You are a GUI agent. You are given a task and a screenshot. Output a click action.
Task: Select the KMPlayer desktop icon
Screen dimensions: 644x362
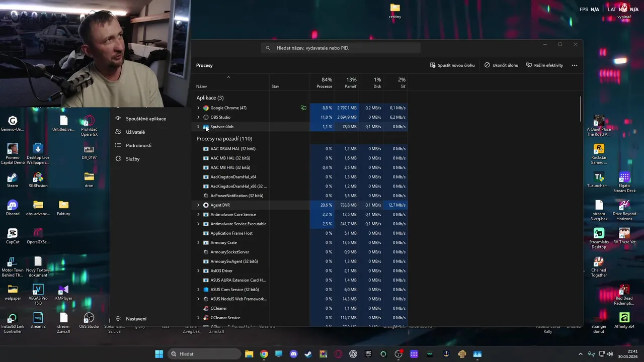[63, 292]
